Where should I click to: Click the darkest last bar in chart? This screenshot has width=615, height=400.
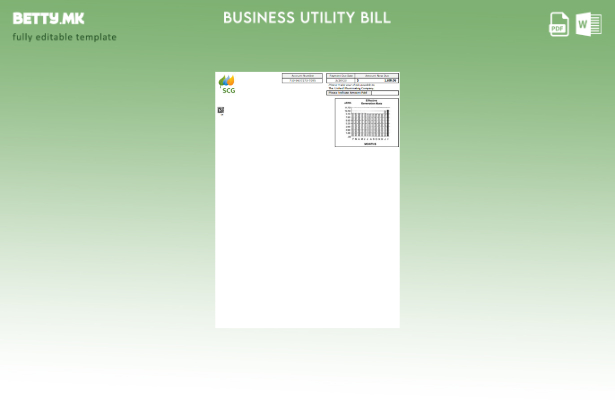coord(387,123)
